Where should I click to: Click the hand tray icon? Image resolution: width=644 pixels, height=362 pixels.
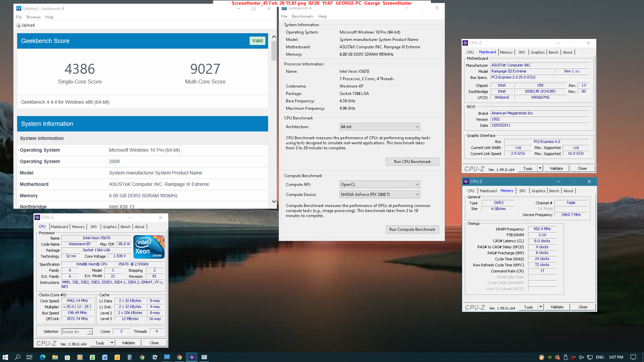[x=542, y=357]
